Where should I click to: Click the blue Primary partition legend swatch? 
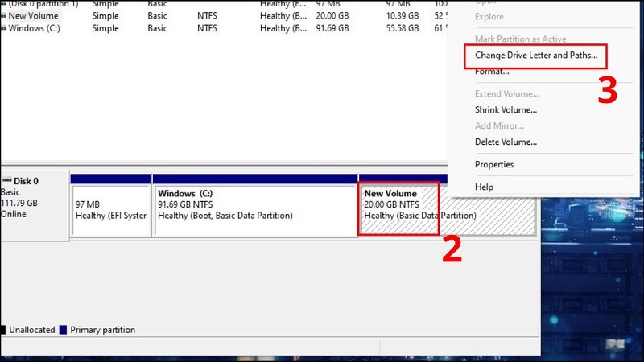coord(63,330)
